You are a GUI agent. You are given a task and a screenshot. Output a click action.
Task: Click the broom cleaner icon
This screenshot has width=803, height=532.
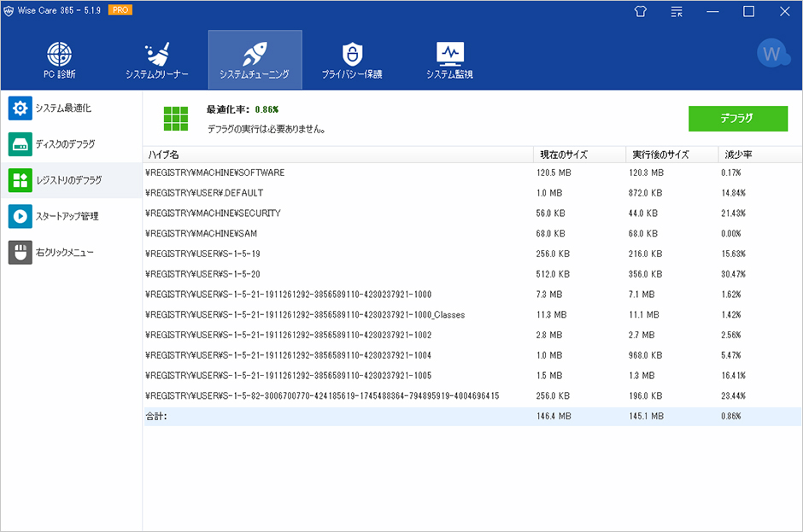point(157,54)
